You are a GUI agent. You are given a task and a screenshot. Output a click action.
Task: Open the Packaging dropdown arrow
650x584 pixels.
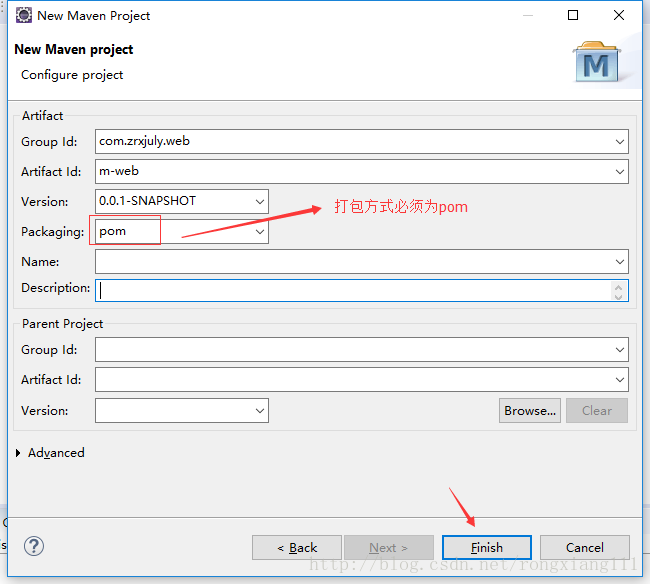tap(260, 232)
